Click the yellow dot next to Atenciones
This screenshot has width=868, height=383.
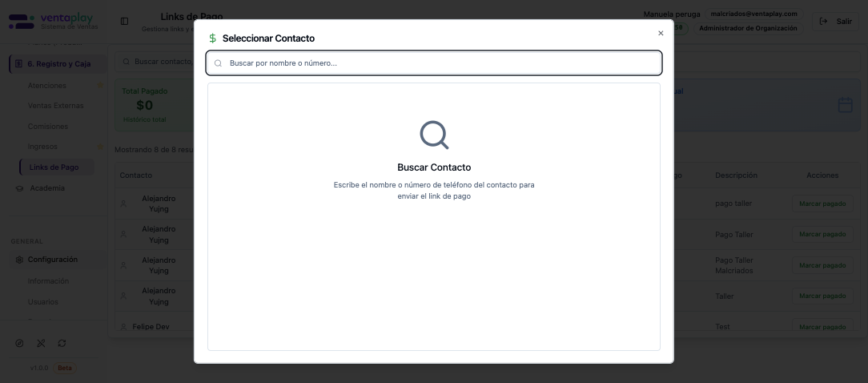(100, 86)
